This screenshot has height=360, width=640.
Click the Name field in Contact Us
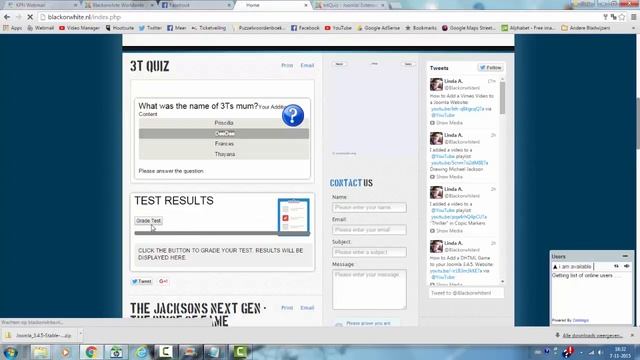369,207
